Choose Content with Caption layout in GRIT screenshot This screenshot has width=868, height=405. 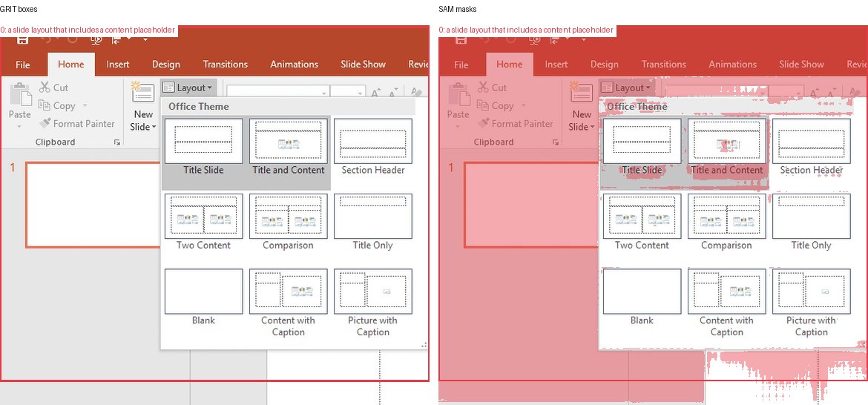click(289, 303)
